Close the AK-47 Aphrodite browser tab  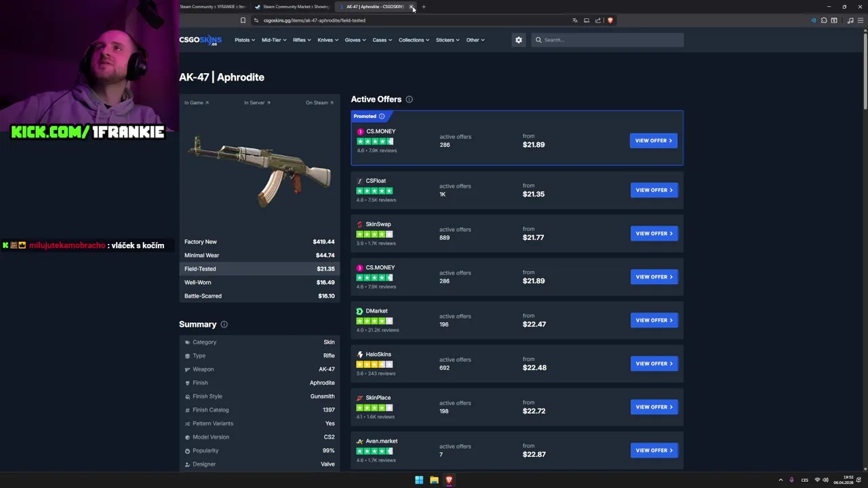411,7
